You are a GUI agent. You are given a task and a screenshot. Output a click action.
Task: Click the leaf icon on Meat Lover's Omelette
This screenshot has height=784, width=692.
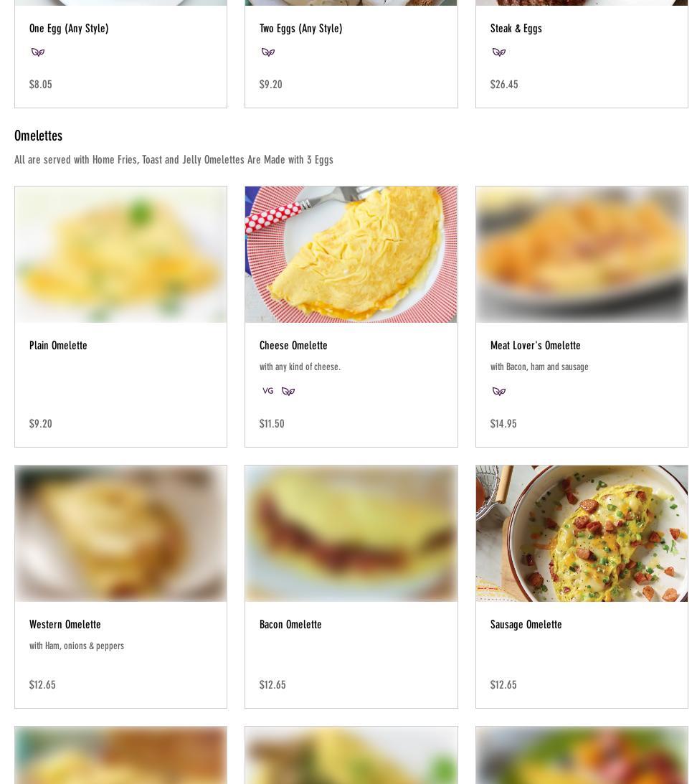pyautogui.click(x=499, y=391)
